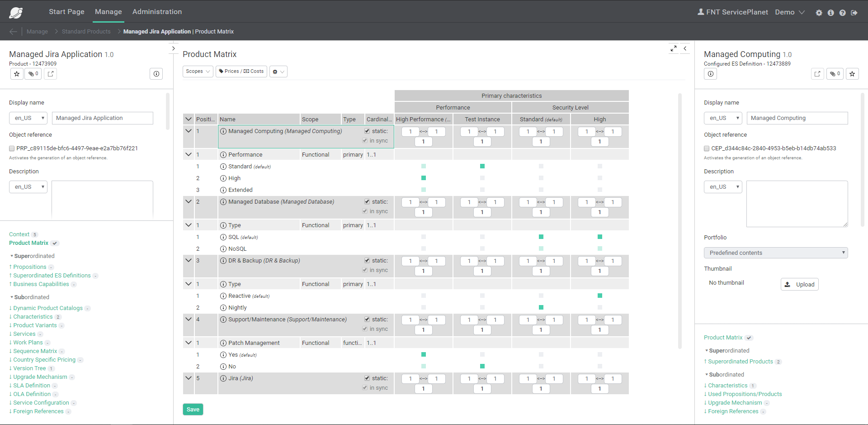
Task: Click the logout icon in top bar
Action: coord(854,13)
